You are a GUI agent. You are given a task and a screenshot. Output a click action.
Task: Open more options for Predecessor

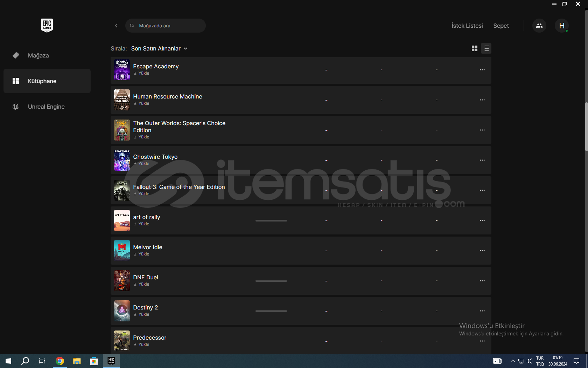[482, 341]
